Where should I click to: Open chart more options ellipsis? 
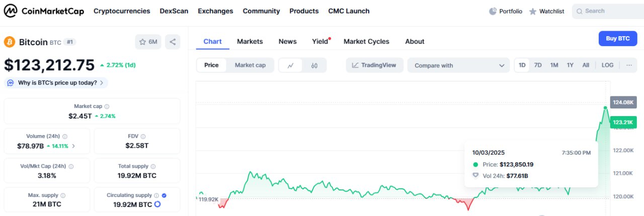[629, 65]
